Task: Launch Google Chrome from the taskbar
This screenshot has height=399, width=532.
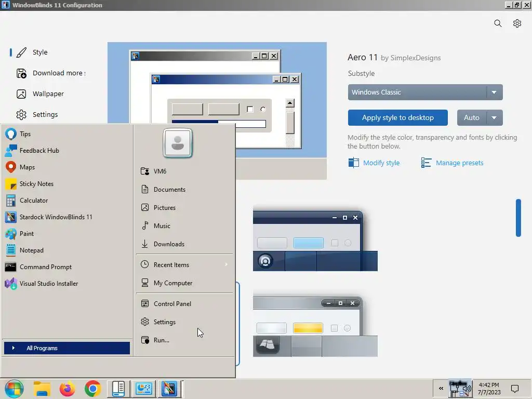Action: (x=92, y=389)
